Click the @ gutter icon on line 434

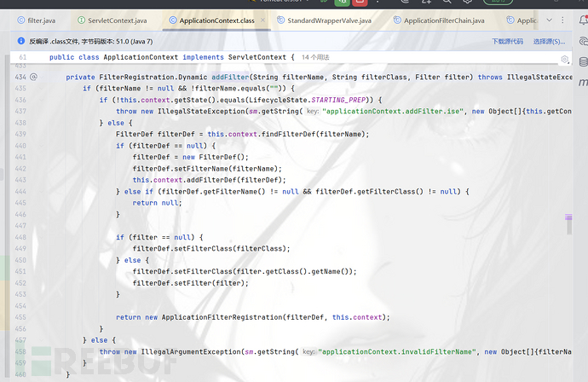[33, 77]
